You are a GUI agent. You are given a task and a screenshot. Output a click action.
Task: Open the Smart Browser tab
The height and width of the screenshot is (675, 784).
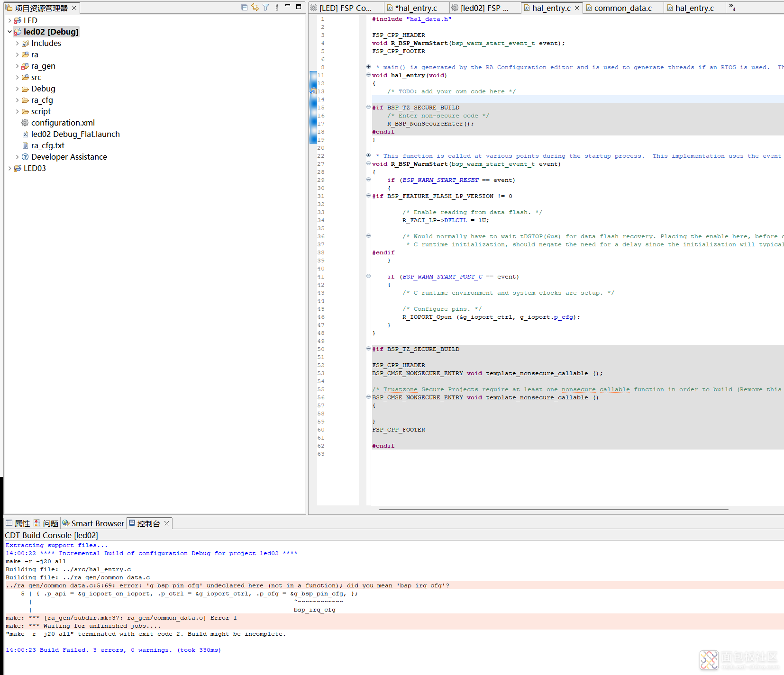click(x=93, y=523)
